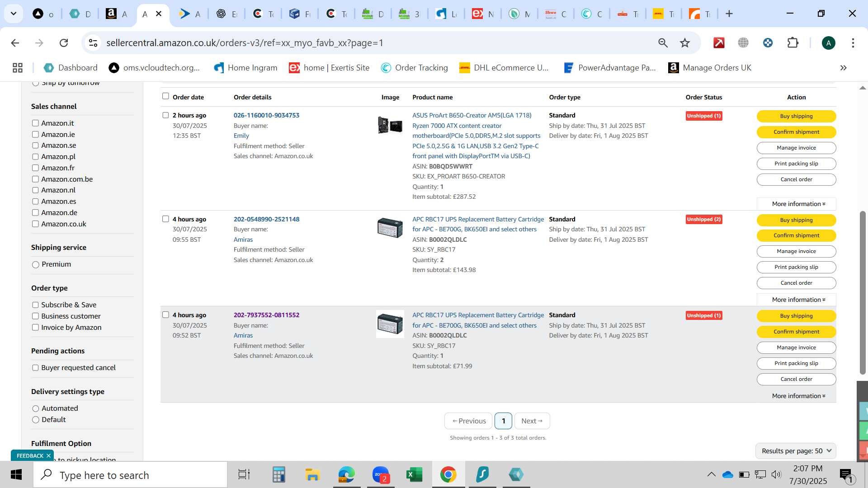Viewport: 868px width, 488px height.
Task: Select page 1 in pagination
Action: [503, 421]
